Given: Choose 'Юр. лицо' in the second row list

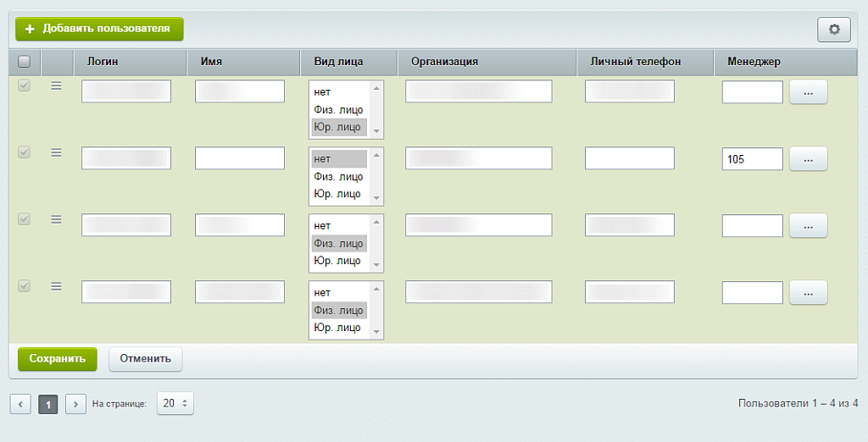Looking at the screenshot, I should click(x=338, y=194).
